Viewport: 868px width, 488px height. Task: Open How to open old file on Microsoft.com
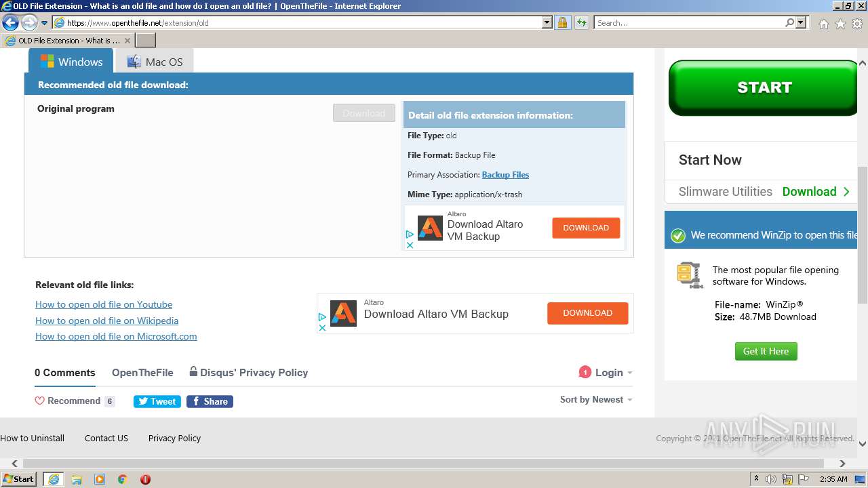[116, 336]
